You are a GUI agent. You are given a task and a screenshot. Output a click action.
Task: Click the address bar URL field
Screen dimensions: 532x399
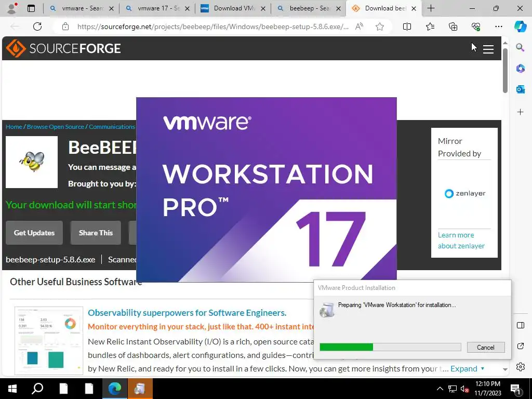coord(212,26)
